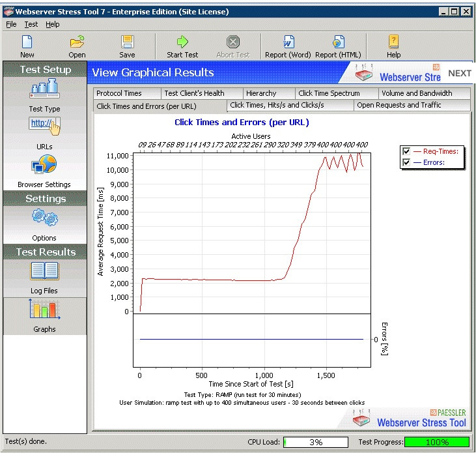Switch to the Click Time Spectrum tab
Viewport: 476px width, 453px height.
pos(329,93)
